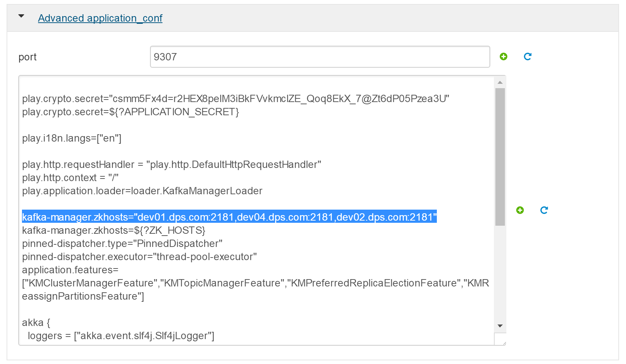
Task: Click the kafka-manager.zkhosts=${?ZK_HOSTS} line
Action: click(113, 230)
